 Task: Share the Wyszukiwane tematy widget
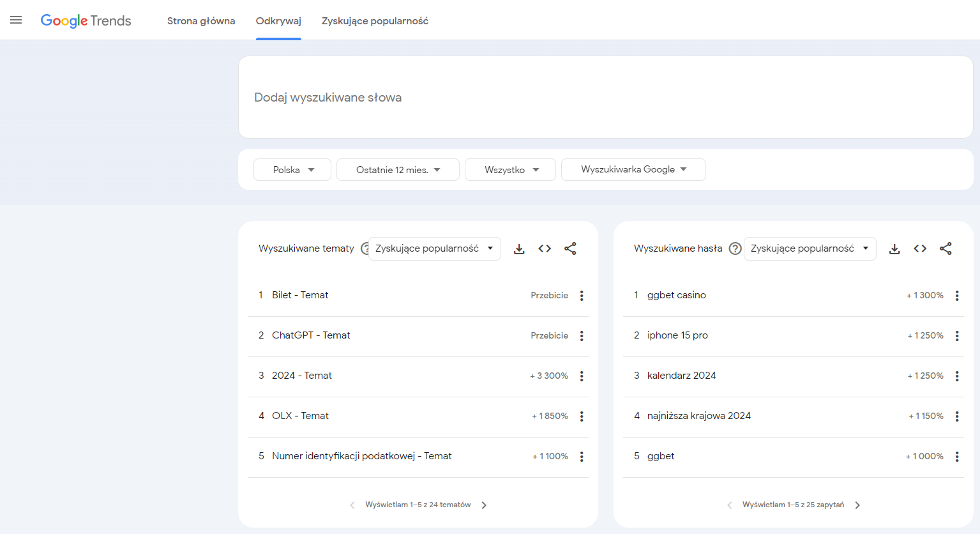click(x=570, y=248)
